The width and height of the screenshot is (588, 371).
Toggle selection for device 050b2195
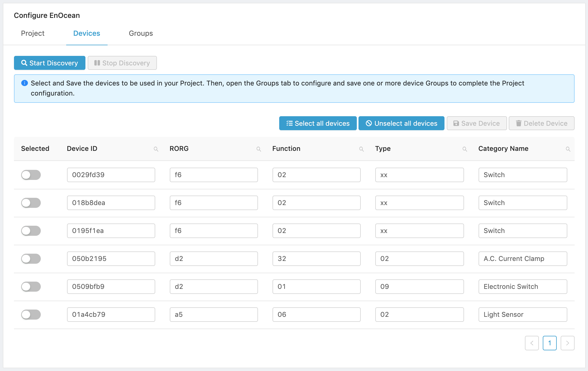coord(31,259)
